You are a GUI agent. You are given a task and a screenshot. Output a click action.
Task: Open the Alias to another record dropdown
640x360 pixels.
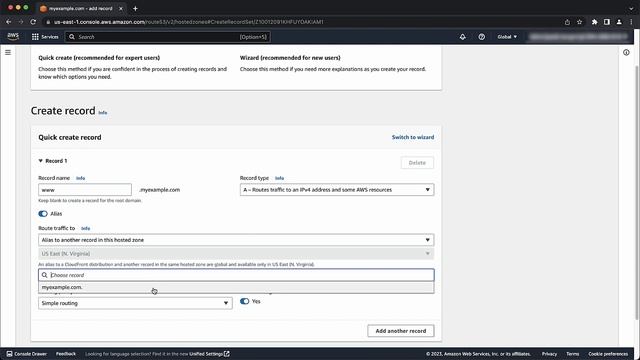click(x=236, y=240)
